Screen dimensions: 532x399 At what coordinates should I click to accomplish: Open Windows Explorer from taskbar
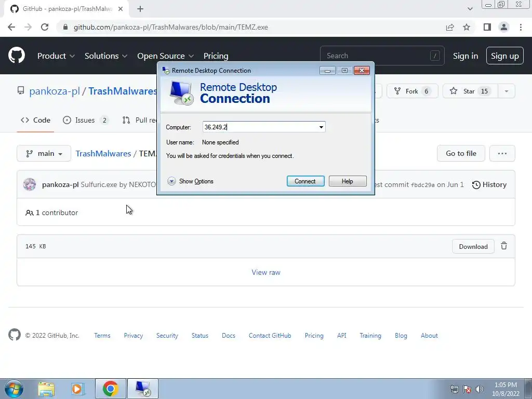tap(46, 389)
